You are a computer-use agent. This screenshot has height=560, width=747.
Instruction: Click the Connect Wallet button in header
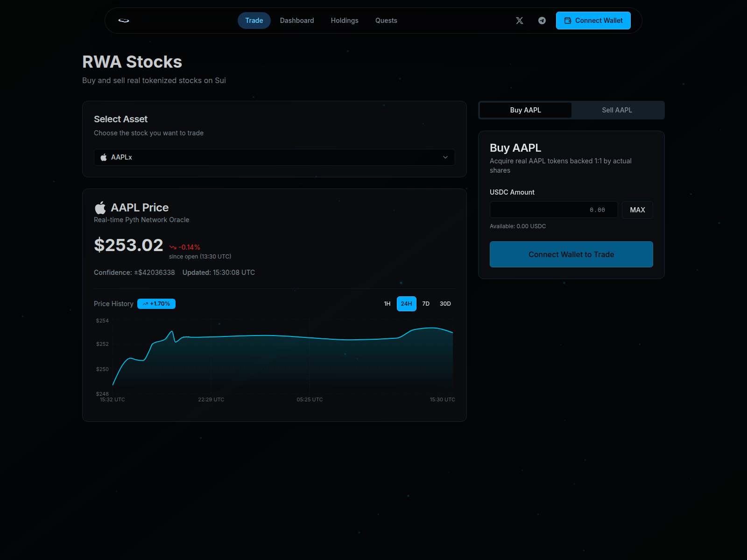click(593, 21)
